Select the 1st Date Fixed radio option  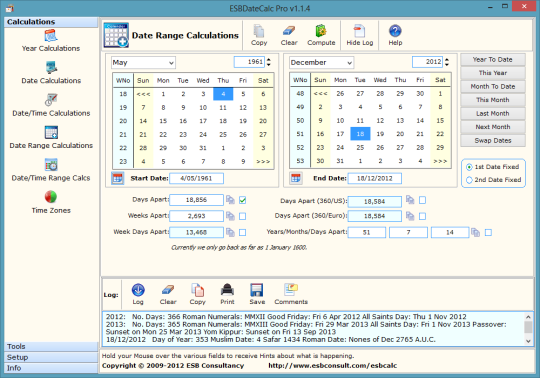(x=493, y=167)
